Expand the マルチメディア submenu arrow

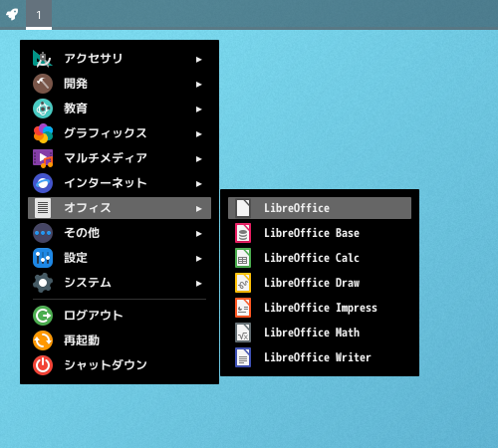click(198, 159)
